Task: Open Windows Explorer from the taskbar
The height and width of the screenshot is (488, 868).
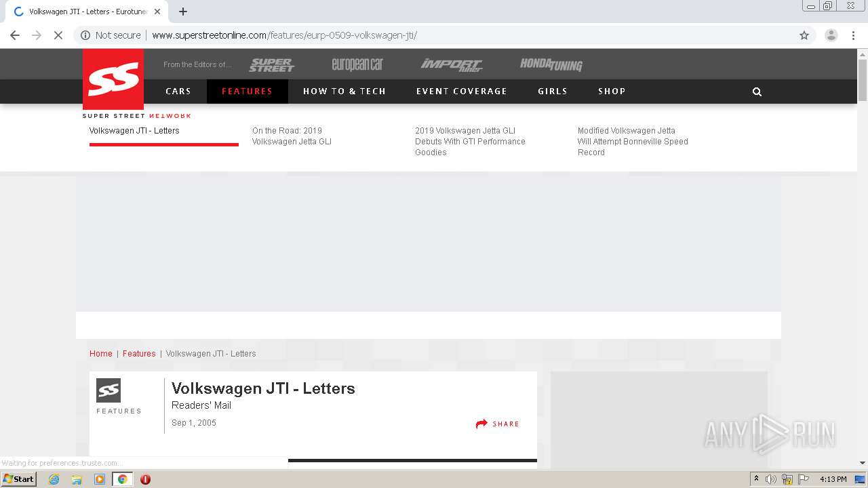Action: [x=77, y=479]
